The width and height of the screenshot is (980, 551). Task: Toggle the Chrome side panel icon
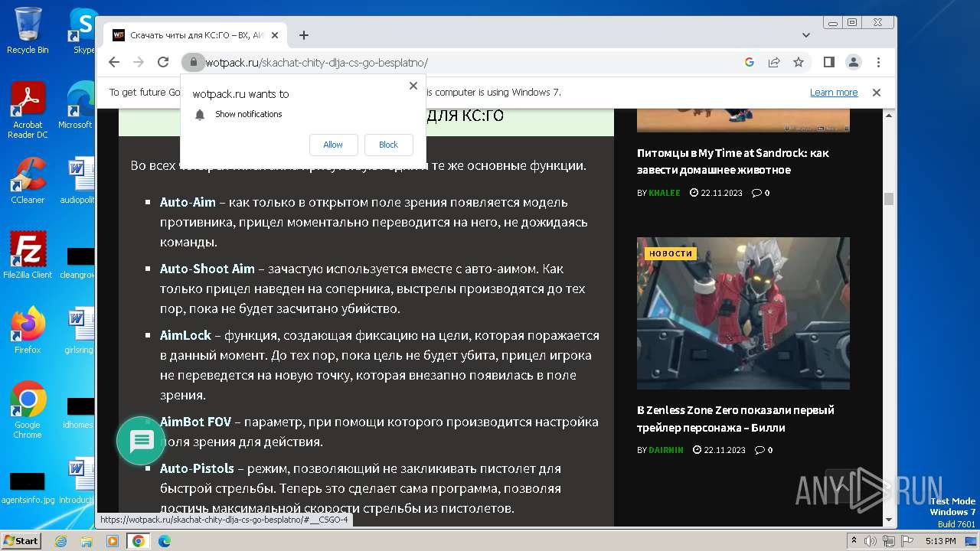click(829, 62)
